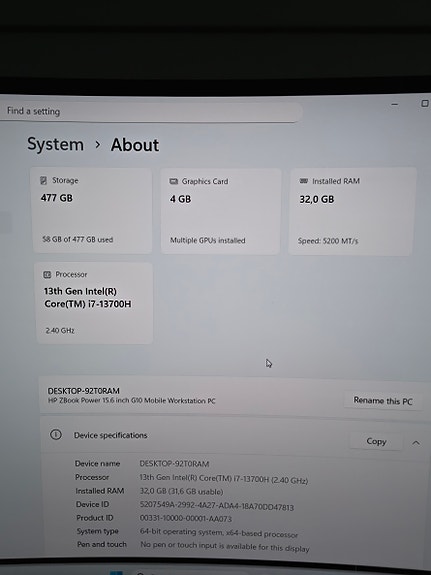Click the Device ID label
The width and height of the screenshot is (431, 575).
pos(92,505)
